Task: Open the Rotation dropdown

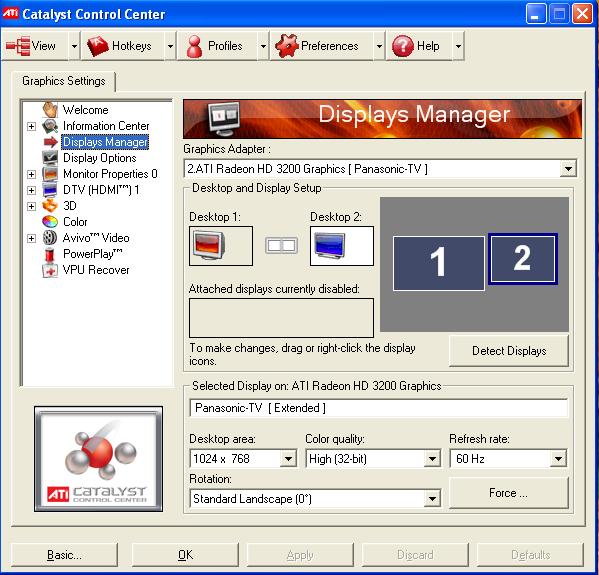Action: pyautogui.click(x=432, y=499)
